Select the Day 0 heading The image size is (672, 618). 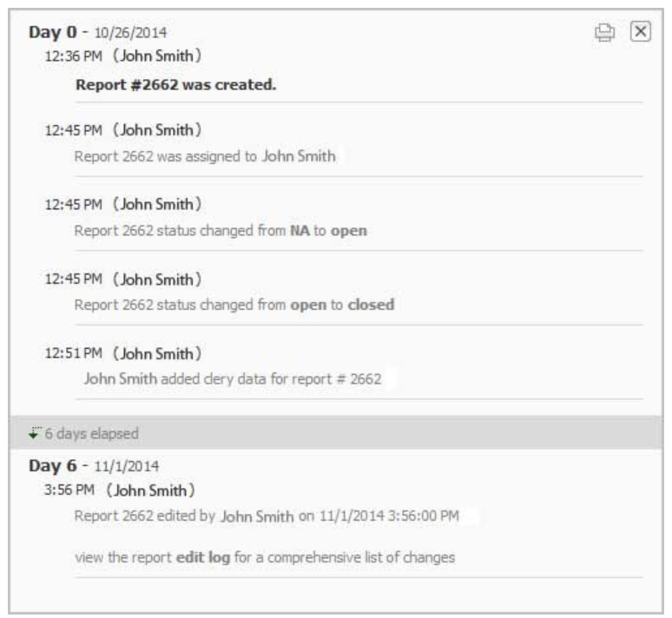tap(49, 33)
